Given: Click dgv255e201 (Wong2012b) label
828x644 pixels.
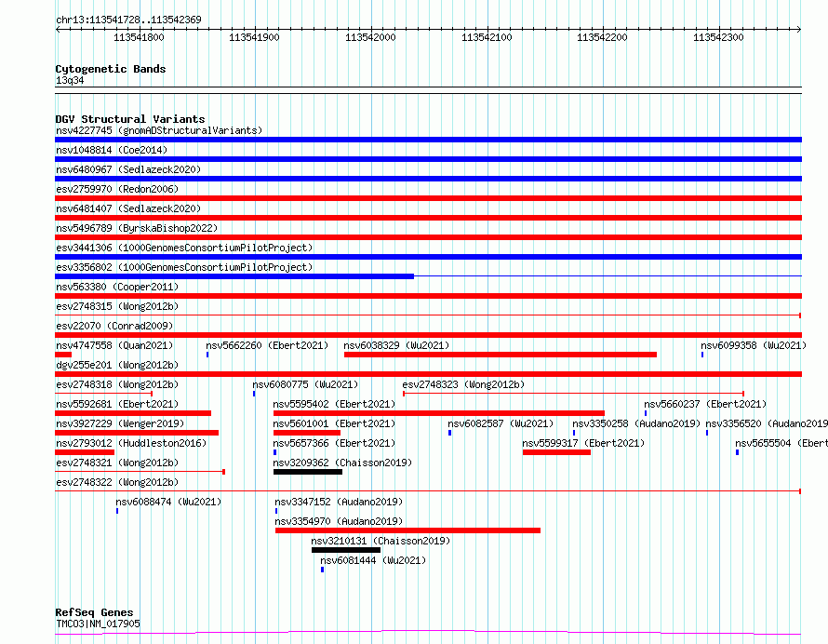Looking at the screenshot, I should point(117,365).
